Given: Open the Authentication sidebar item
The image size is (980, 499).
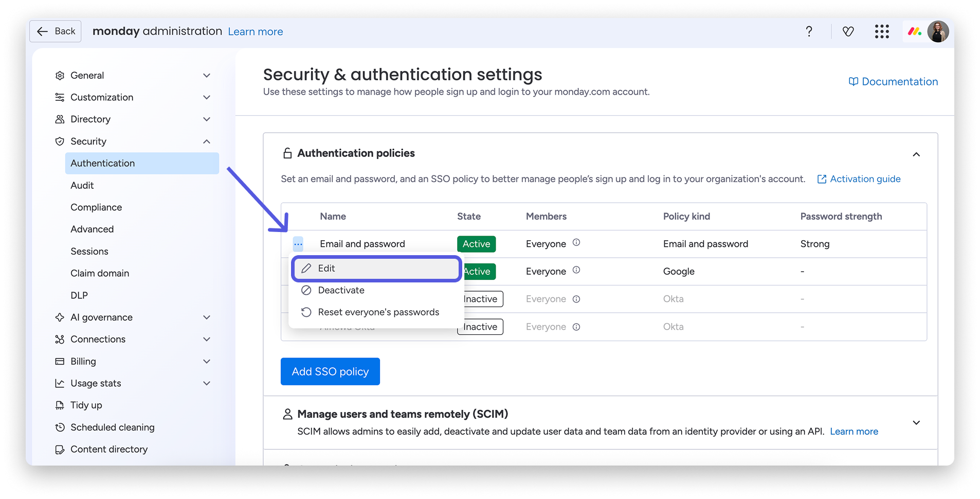Looking at the screenshot, I should pos(142,163).
